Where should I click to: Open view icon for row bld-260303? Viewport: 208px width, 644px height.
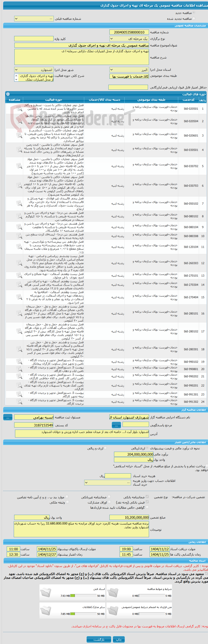coord(19,263)
